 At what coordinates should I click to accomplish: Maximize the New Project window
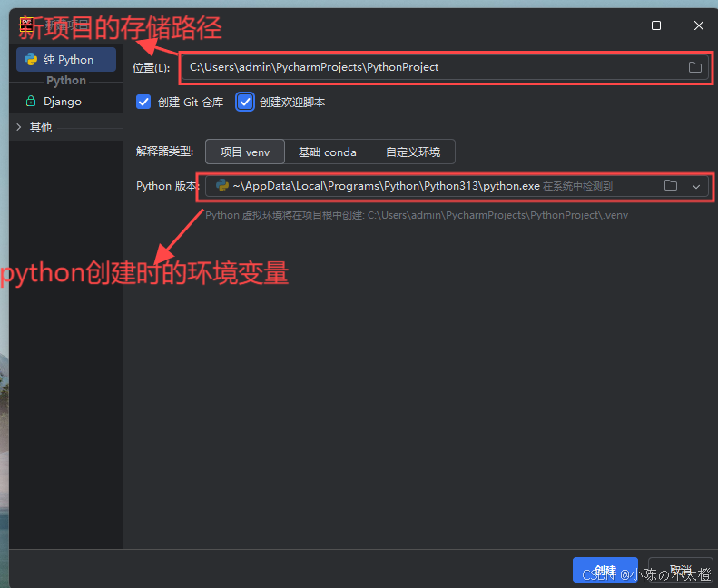point(656,25)
